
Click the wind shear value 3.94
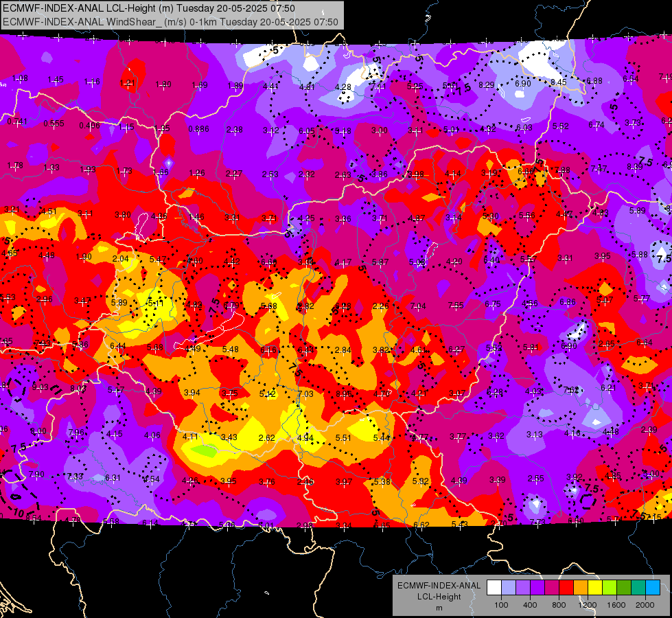192,392
